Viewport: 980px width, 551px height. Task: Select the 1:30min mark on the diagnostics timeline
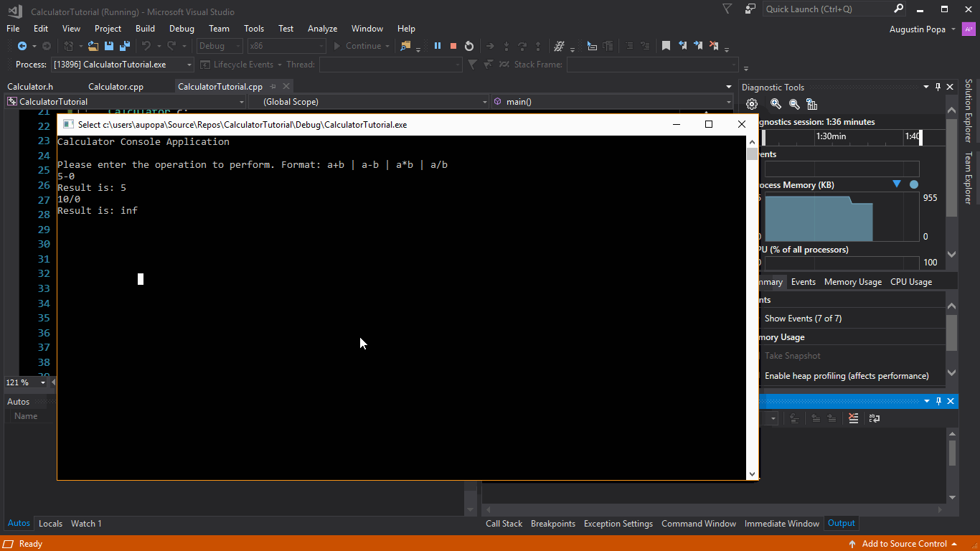[831, 136]
